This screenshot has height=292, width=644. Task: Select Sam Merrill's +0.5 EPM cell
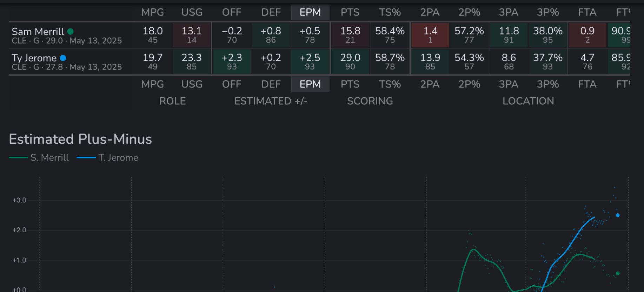pos(310,35)
